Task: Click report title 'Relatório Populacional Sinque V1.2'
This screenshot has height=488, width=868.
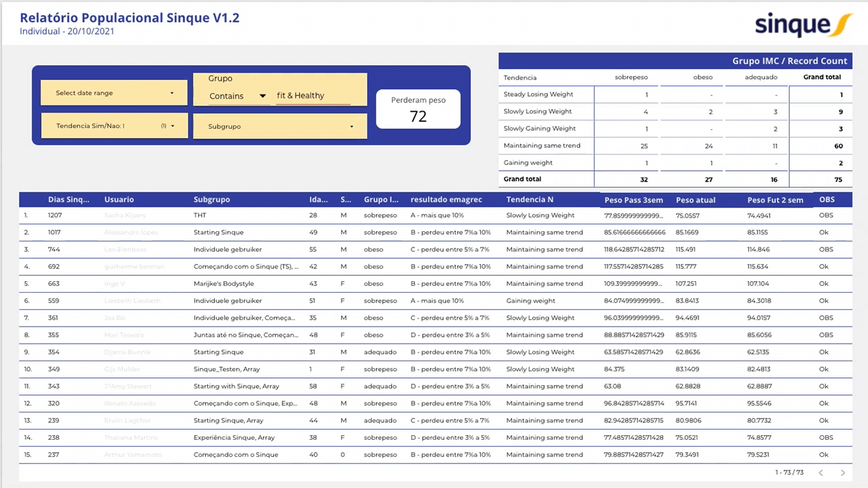Action: tap(130, 18)
